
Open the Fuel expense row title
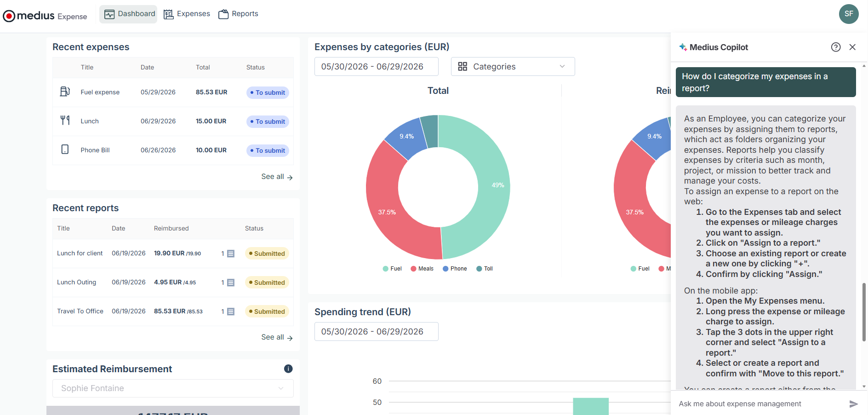click(x=100, y=92)
